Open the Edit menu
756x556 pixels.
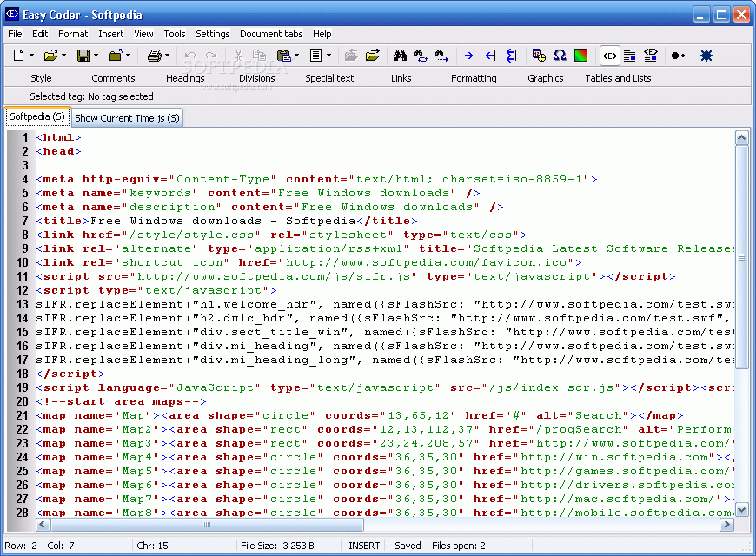[40, 34]
